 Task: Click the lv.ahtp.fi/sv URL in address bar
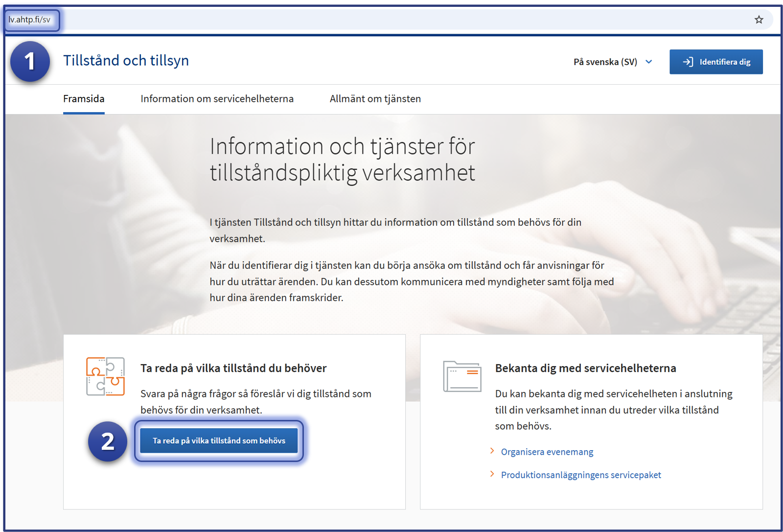pos(29,20)
